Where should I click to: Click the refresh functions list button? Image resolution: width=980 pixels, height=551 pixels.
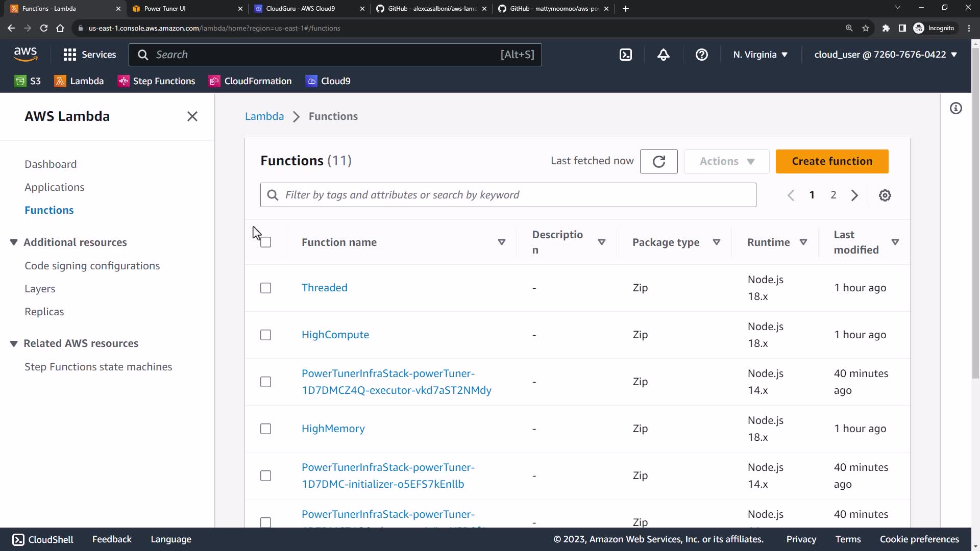tap(658, 161)
